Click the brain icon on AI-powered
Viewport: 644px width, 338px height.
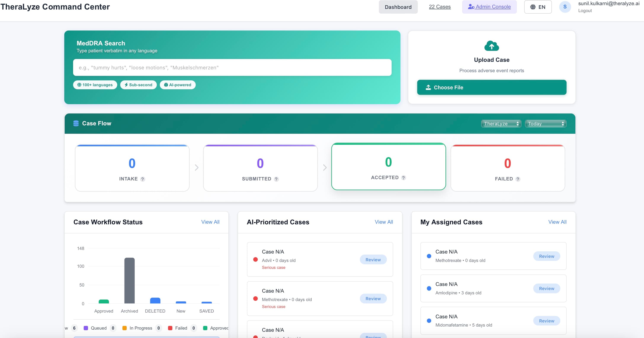166,85
